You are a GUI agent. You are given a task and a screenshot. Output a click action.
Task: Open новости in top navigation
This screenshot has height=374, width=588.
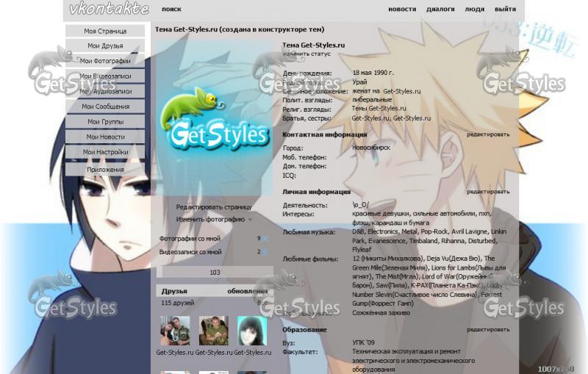tap(402, 9)
